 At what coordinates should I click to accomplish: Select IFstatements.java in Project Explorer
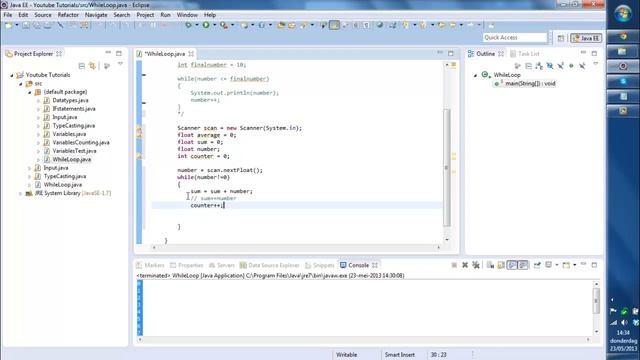(x=74, y=109)
